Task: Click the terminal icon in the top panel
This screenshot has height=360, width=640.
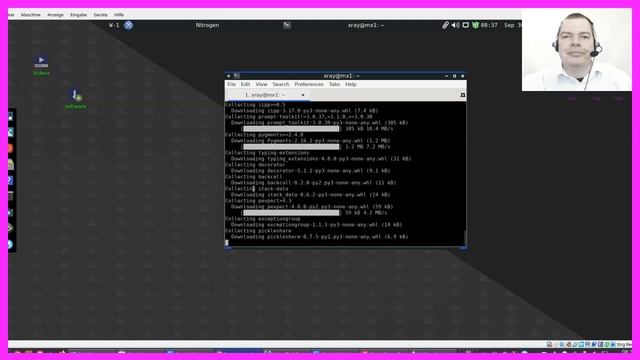Action: pyautogui.click(x=287, y=25)
